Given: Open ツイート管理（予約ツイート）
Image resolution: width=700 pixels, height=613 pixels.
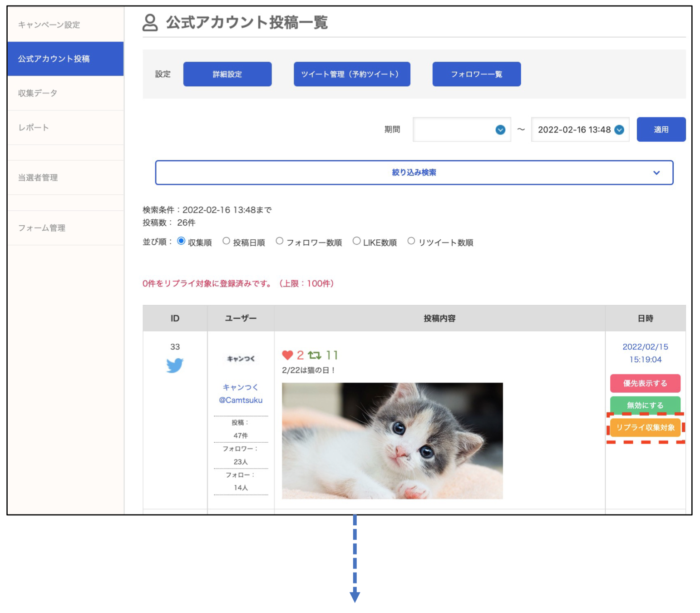Looking at the screenshot, I should [352, 74].
